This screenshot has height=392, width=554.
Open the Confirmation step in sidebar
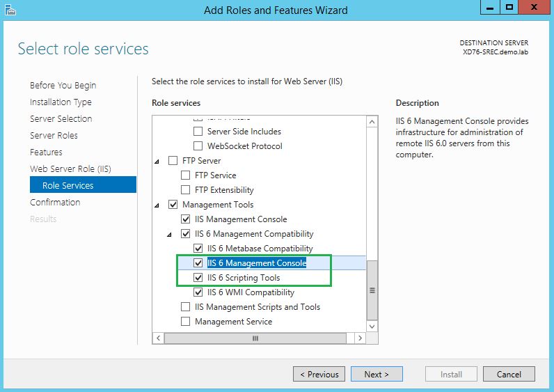click(55, 202)
